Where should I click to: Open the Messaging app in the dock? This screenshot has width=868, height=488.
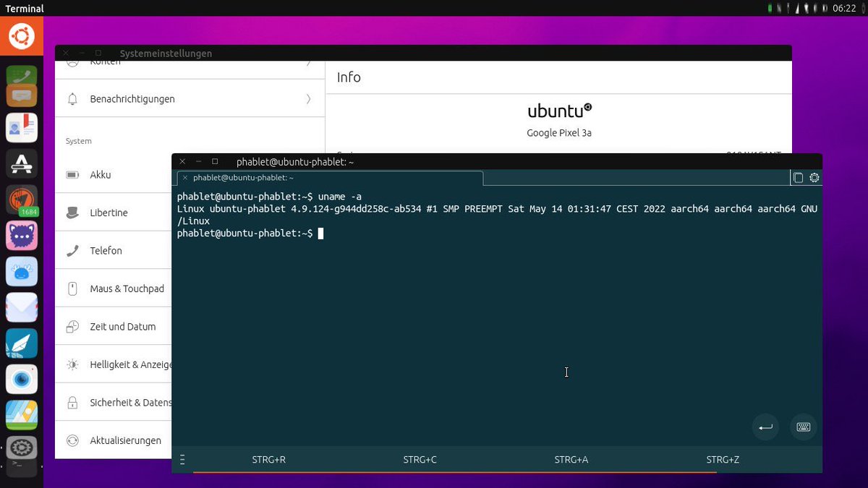22,95
